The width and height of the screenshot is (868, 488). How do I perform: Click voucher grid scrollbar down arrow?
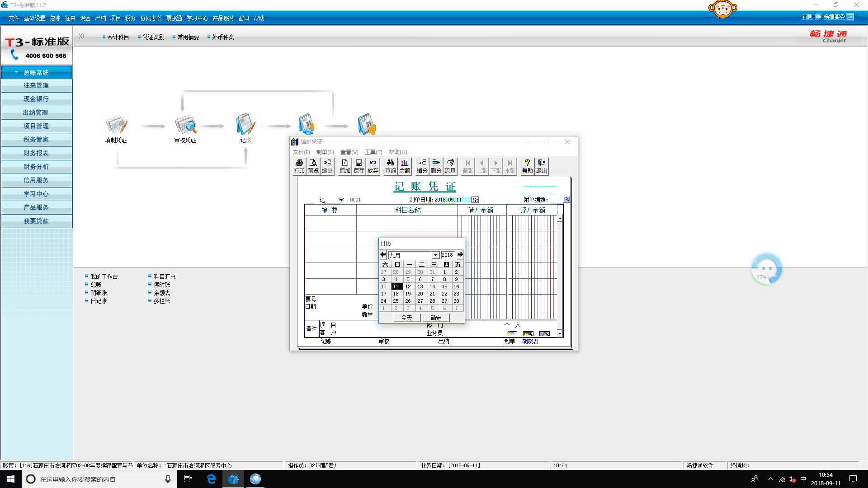coord(560,333)
